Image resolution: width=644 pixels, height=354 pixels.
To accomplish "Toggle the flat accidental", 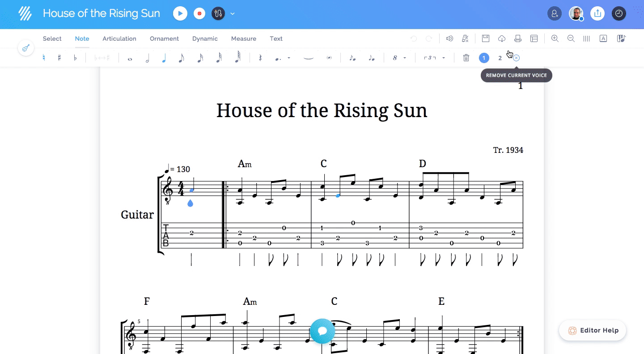I will (75, 58).
